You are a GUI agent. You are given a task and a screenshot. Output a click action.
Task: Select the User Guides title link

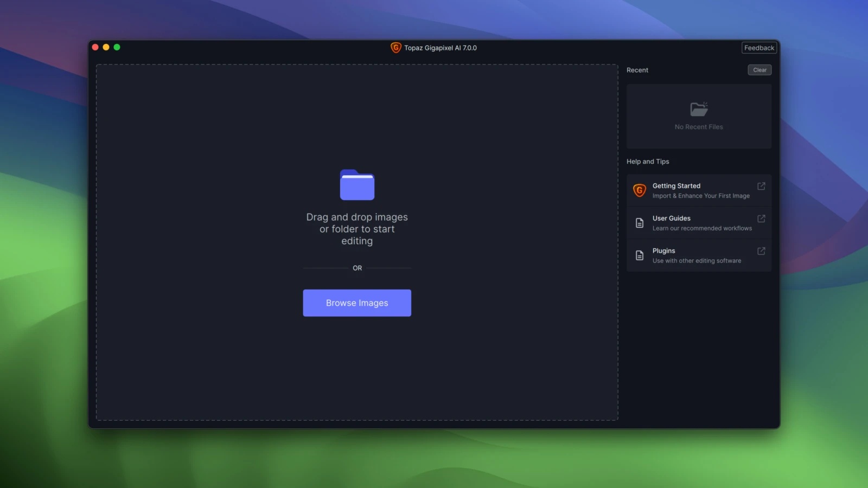[x=671, y=219]
